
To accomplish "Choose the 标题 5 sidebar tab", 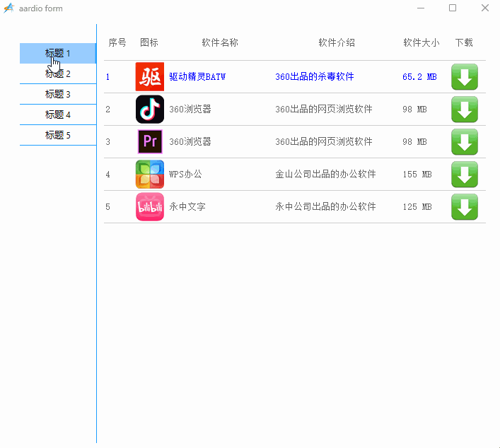I will point(58,135).
